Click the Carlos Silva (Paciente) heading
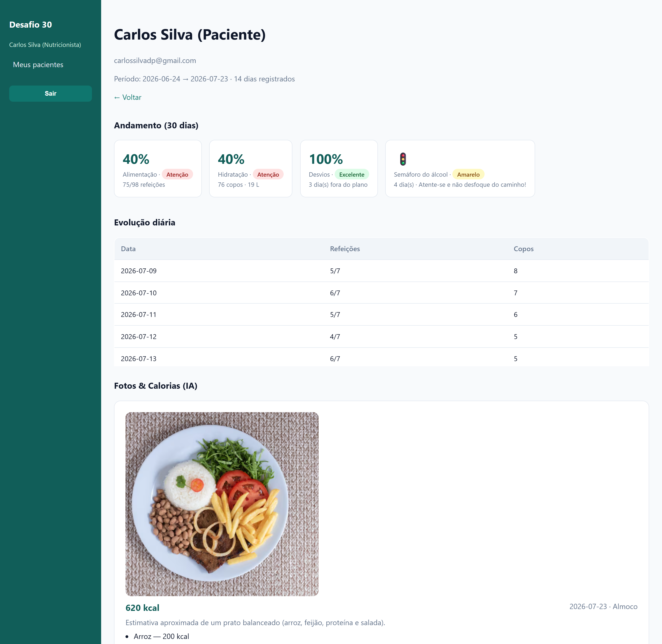This screenshot has height=644, width=662. [x=190, y=34]
